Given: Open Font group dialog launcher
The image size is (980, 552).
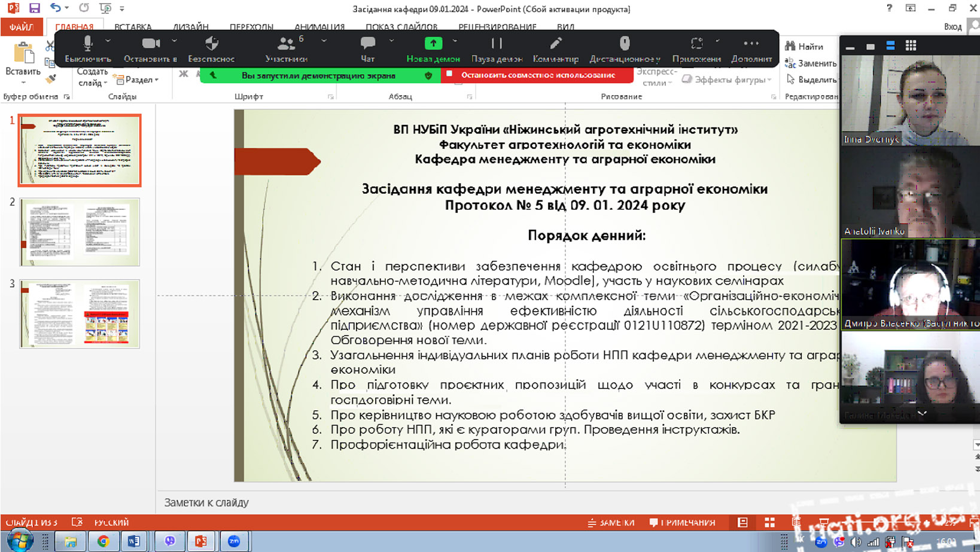Looking at the screenshot, I should coord(330,96).
